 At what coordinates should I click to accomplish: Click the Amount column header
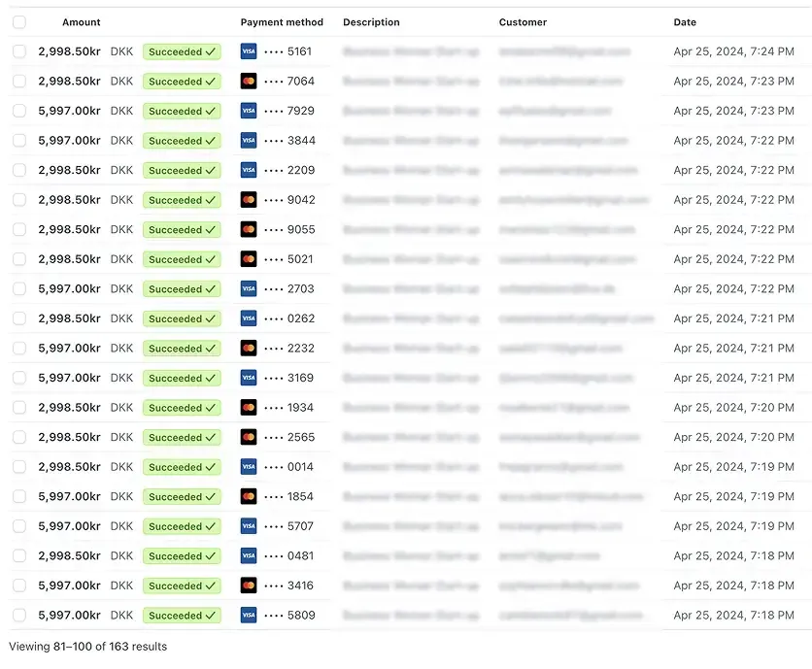pyautogui.click(x=82, y=22)
